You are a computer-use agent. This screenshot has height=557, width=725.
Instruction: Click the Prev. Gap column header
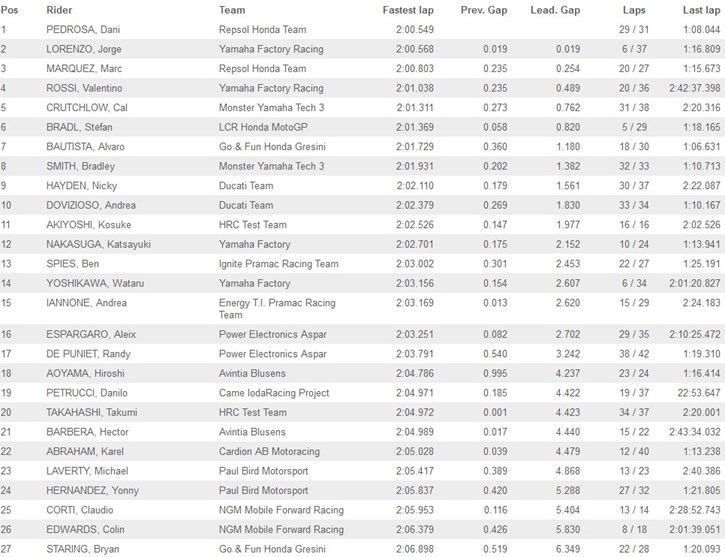tap(484, 10)
